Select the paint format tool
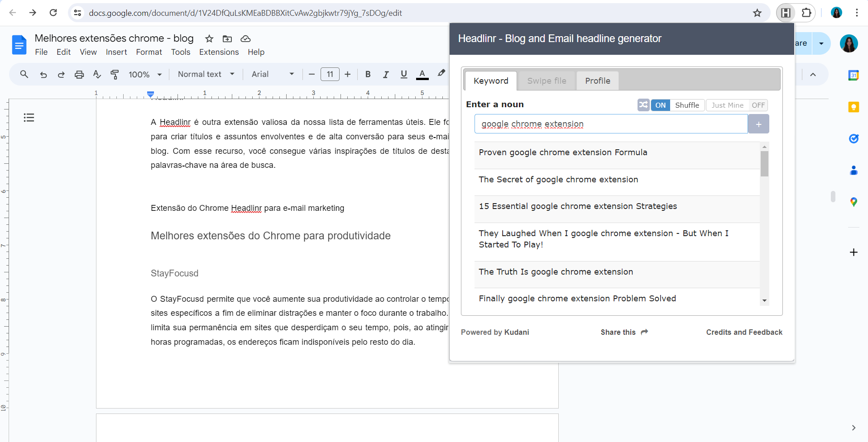 pos(115,75)
